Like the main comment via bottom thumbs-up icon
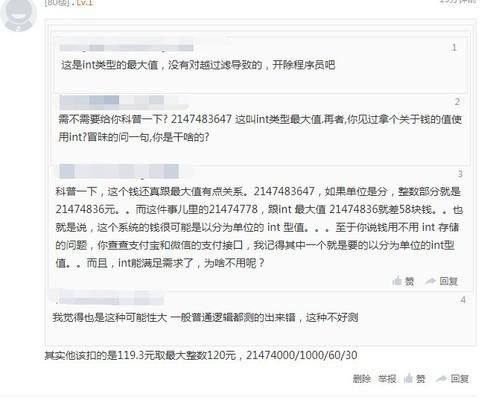Screen dimensions: 502x400 coord(408,378)
